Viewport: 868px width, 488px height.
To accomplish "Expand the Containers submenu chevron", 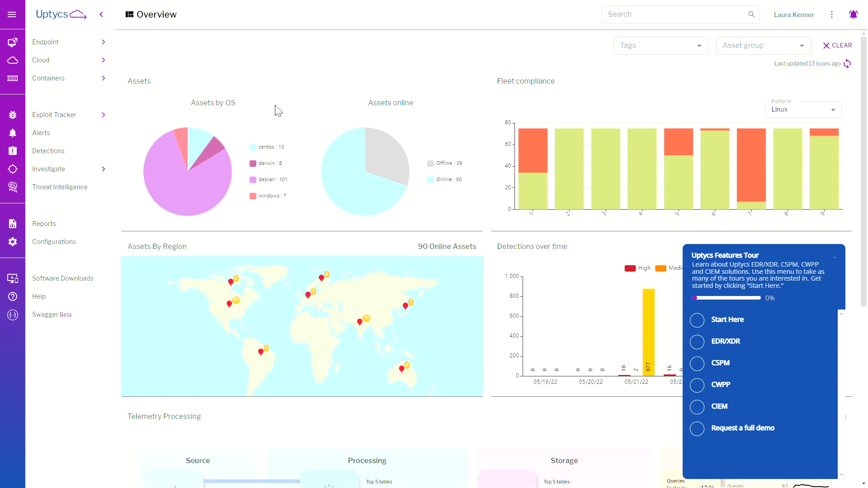I will (x=104, y=78).
